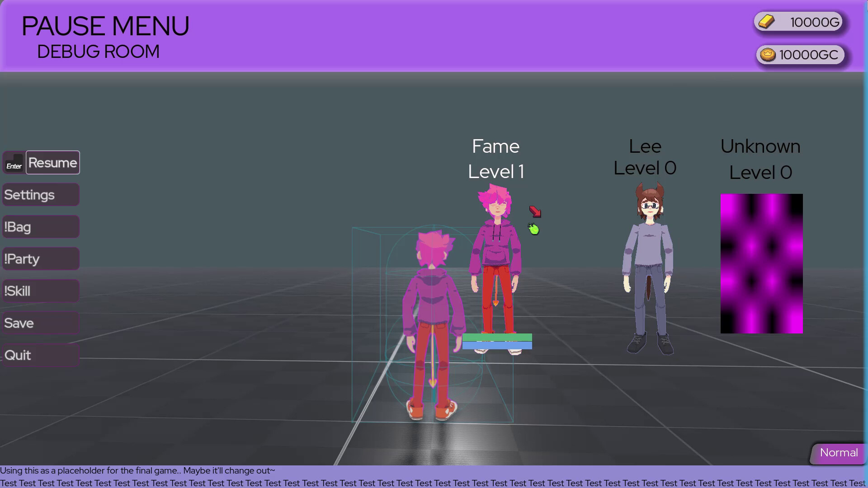Select the red downward arrow debuff icon near Fame
Viewport: 868px width, 488px height.
coord(535,212)
